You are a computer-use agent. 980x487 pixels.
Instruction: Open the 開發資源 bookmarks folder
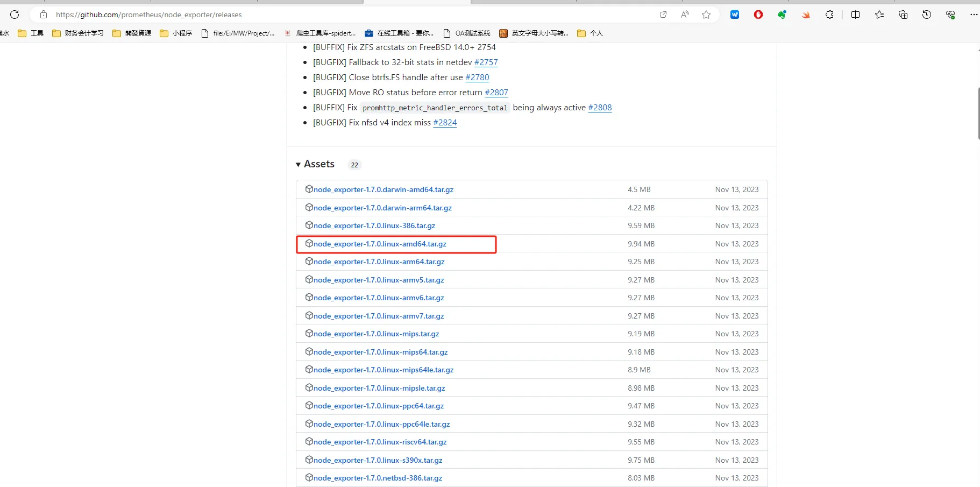pos(132,33)
